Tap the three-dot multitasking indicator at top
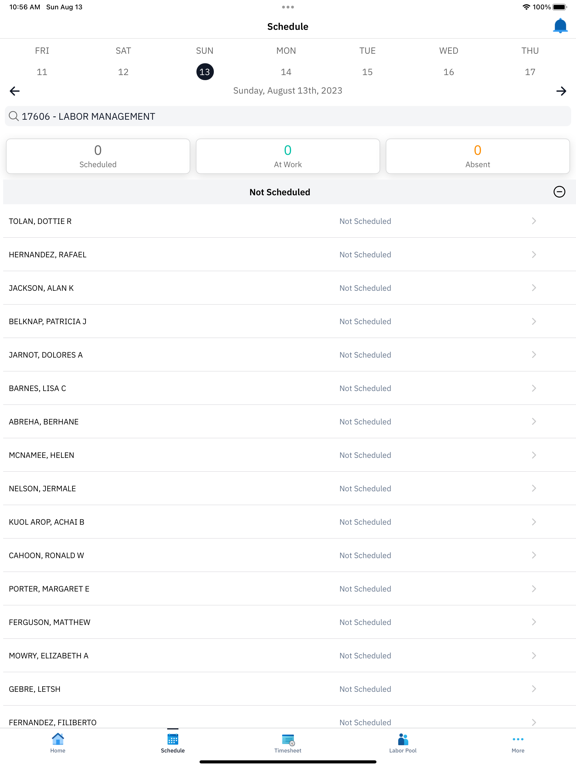 pos(288,7)
